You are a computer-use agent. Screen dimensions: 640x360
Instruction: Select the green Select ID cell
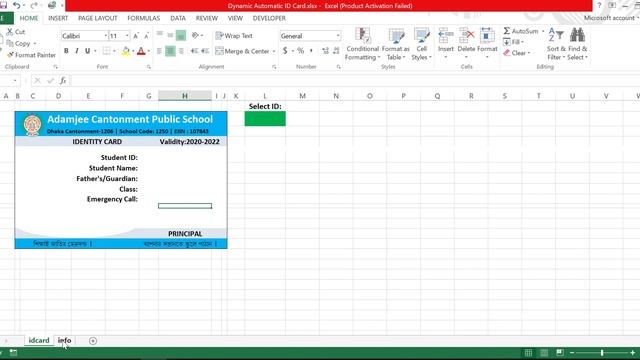click(x=265, y=119)
